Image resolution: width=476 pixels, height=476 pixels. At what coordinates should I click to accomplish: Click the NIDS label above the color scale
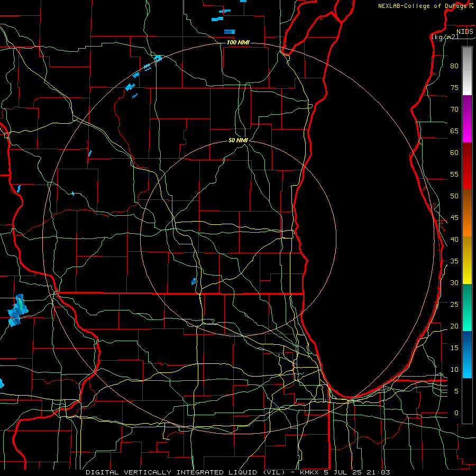tap(464, 31)
